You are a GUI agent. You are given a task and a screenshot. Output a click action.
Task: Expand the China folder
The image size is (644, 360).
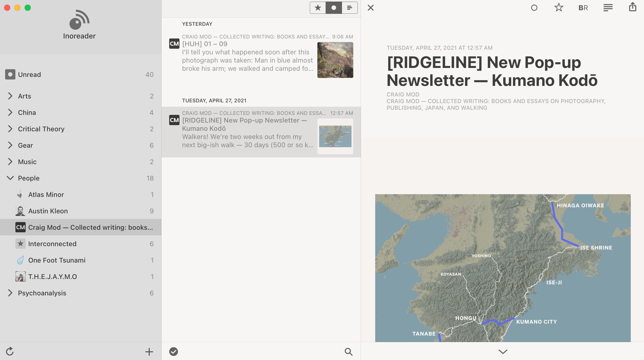coord(10,112)
